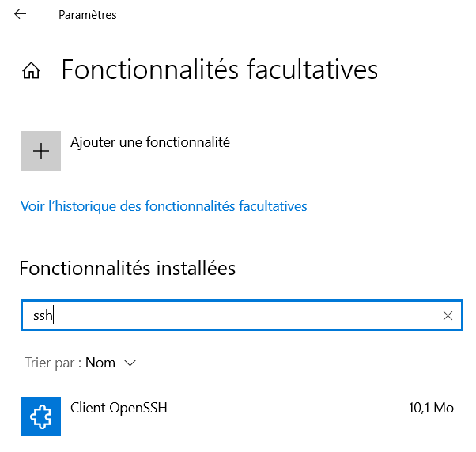The height and width of the screenshot is (452, 476).
Task: Click the 'Fonctionnalités facultatives' page heading
Action: pos(220,70)
